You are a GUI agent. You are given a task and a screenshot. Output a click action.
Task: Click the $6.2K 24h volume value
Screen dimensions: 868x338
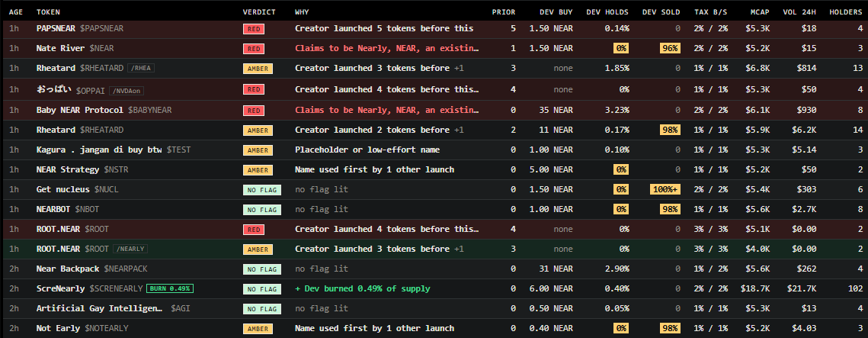tap(805, 130)
